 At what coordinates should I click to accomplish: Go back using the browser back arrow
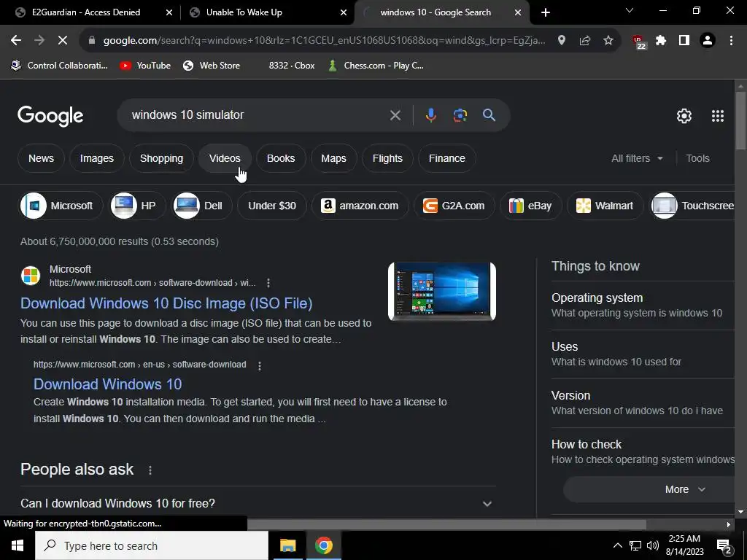click(x=16, y=41)
